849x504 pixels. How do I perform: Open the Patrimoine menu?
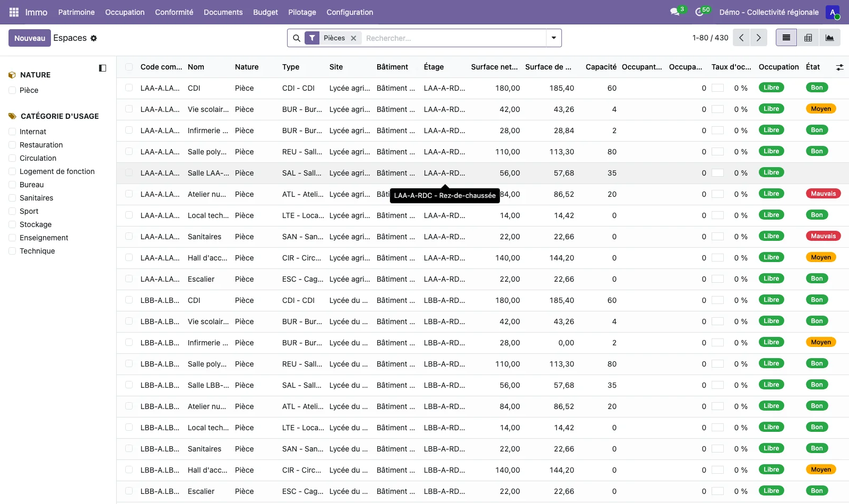pyautogui.click(x=76, y=12)
